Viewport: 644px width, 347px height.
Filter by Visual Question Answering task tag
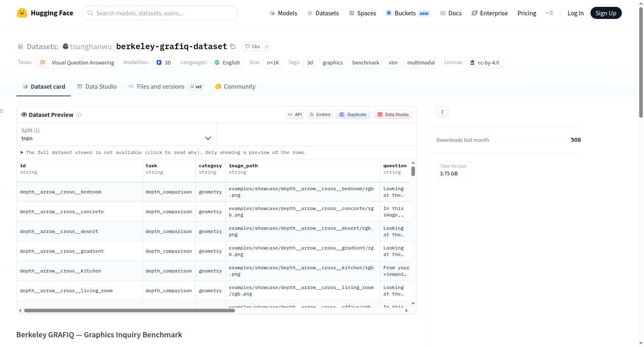coord(77,62)
